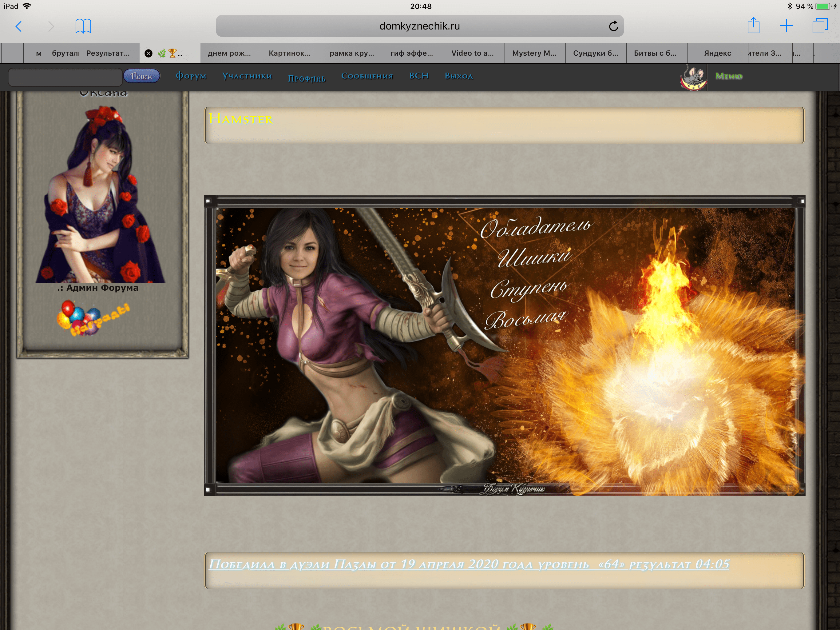Viewport: 840px width, 630px height.
Task: Switch to the Сундуки б tab
Action: (596, 53)
